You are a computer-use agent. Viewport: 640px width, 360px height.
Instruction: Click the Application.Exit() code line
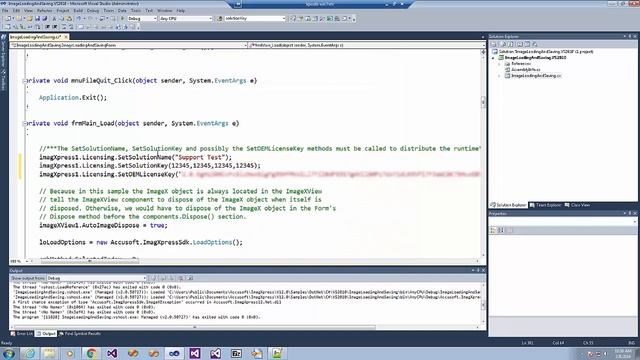tap(73, 98)
